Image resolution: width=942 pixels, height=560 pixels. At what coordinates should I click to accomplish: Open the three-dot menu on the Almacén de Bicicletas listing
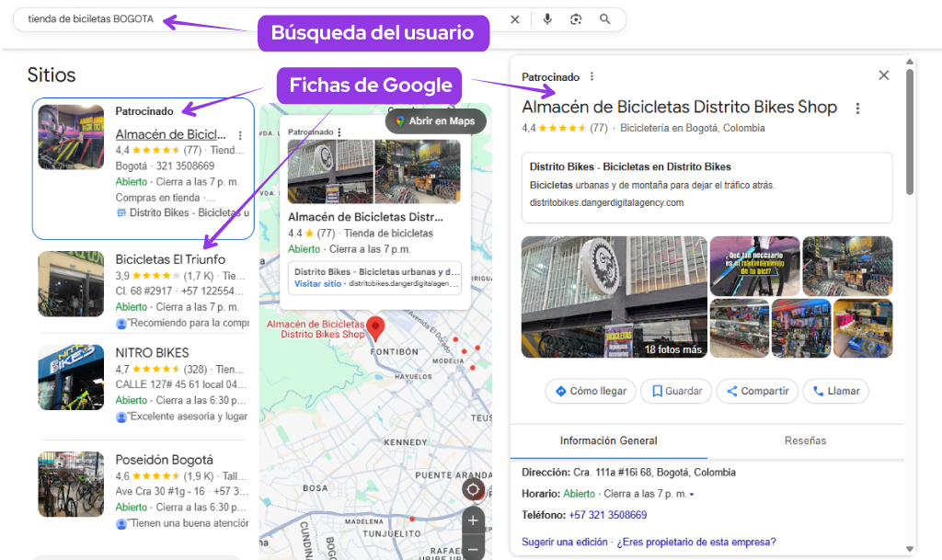tap(240, 134)
